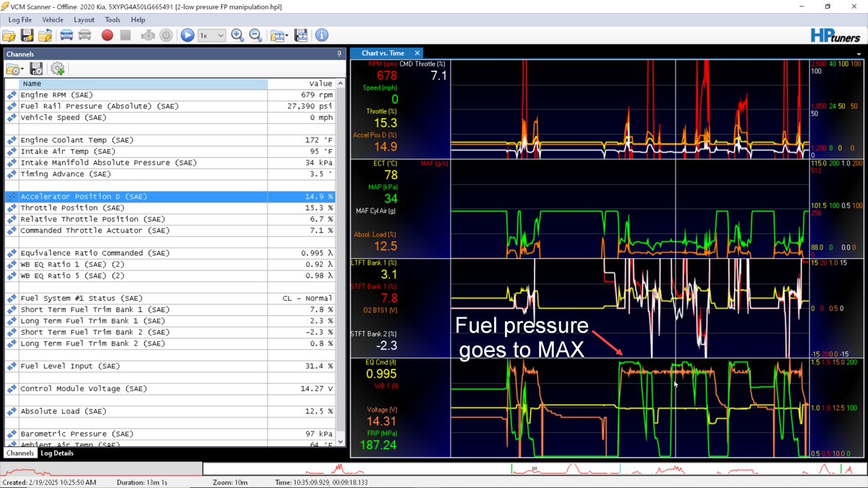Zoom in with the plus magnifier icon
The width and height of the screenshot is (868, 488).
tap(237, 35)
